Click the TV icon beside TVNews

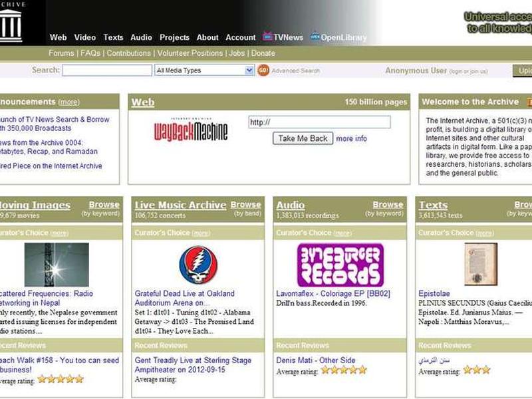(267, 37)
